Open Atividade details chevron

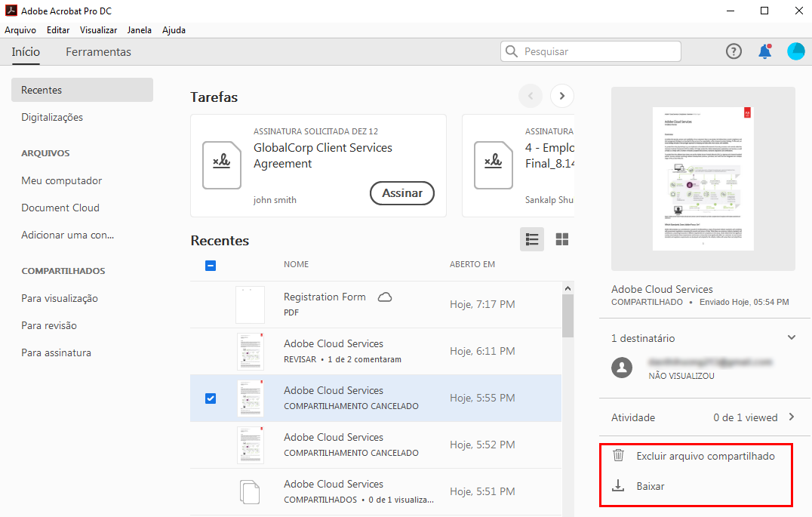click(x=792, y=417)
